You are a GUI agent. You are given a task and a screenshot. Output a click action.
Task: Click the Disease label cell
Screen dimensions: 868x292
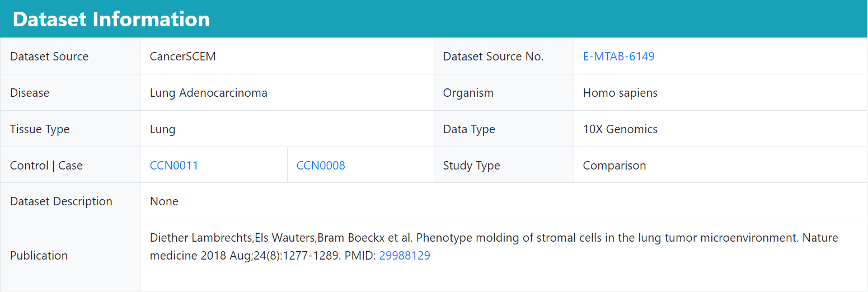(70, 93)
